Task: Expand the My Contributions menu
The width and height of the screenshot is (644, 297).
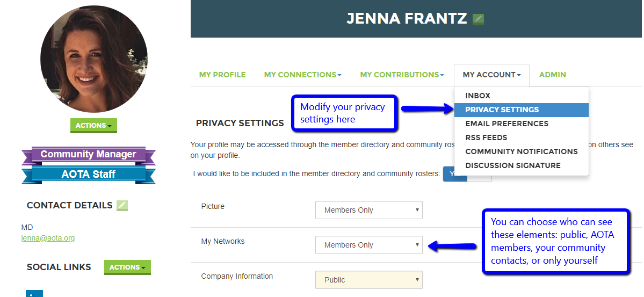Action: (402, 75)
